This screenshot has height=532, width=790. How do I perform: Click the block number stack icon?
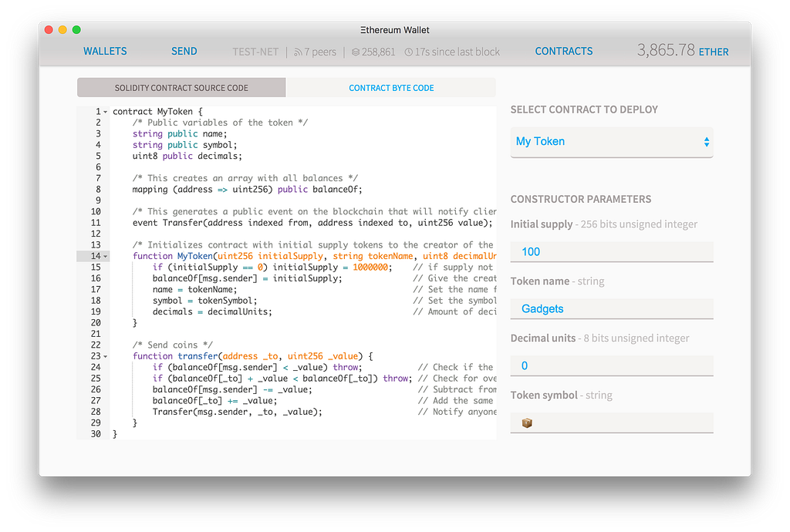pos(356,52)
